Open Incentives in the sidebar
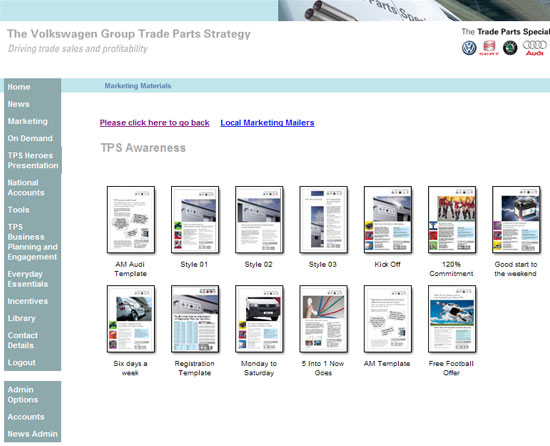Viewport: 550px width, 446px height. [28, 301]
